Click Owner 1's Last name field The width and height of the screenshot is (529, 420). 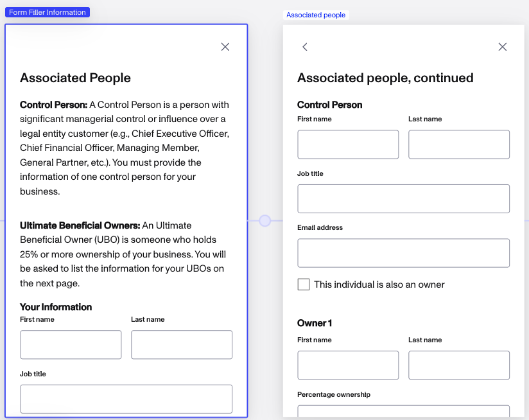pos(458,365)
